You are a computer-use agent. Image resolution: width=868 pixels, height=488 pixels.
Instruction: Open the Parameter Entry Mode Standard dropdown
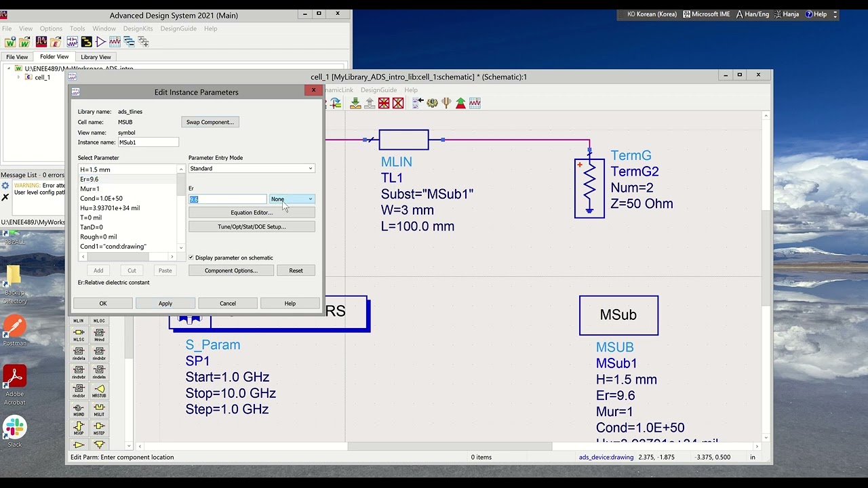click(252, 168)
